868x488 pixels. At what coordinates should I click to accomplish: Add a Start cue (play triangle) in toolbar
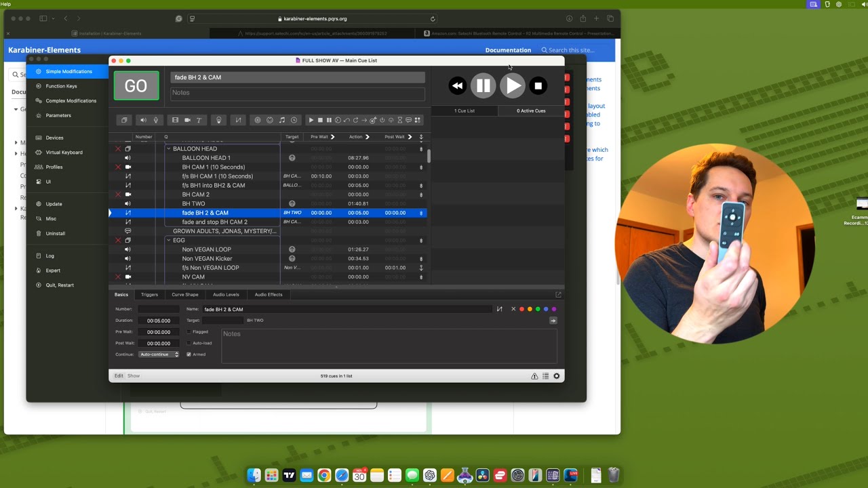point(311,120)
